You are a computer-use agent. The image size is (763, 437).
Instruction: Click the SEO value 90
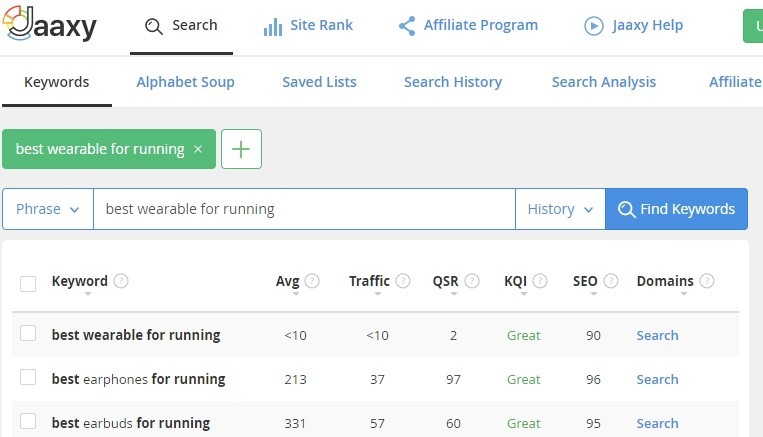click(x=593, y=335)
